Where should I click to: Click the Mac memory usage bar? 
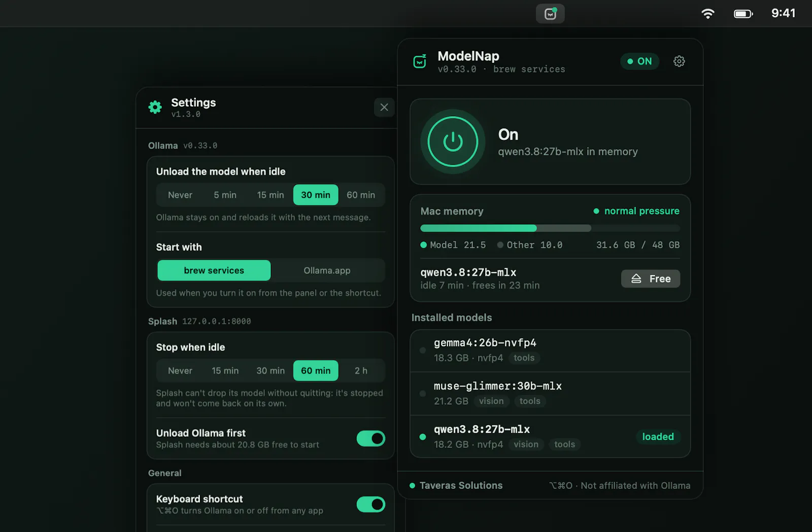tap(550, 228)
